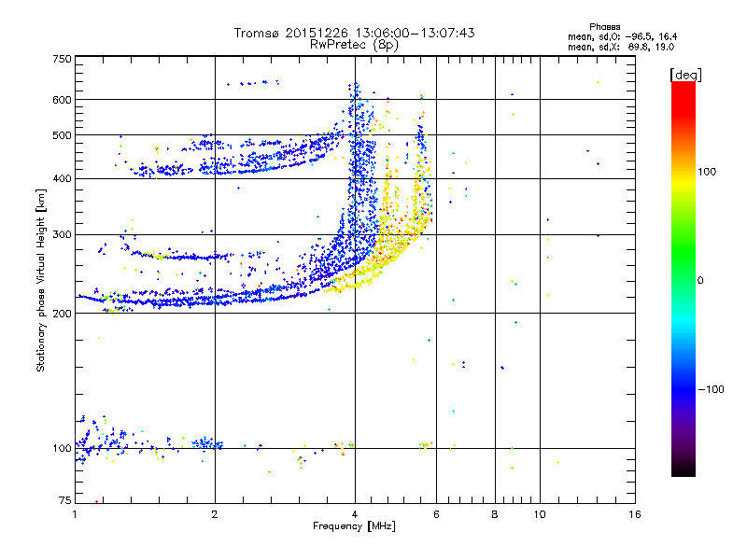Click the x-axis '4' tick label

click(355, 514)
